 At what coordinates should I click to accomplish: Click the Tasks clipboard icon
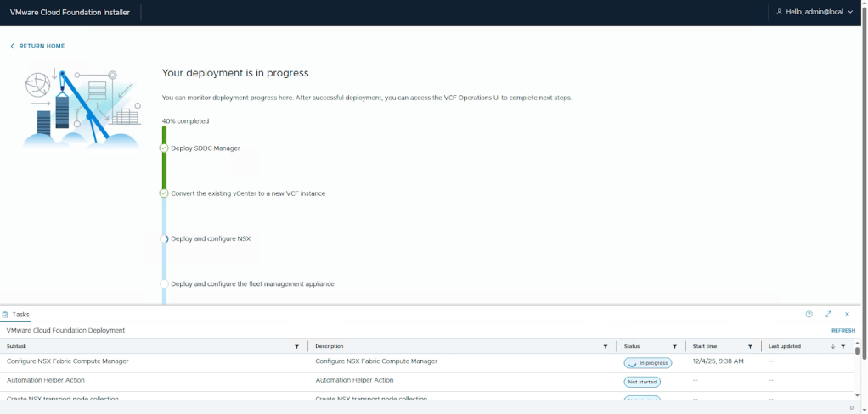point(5,315)
